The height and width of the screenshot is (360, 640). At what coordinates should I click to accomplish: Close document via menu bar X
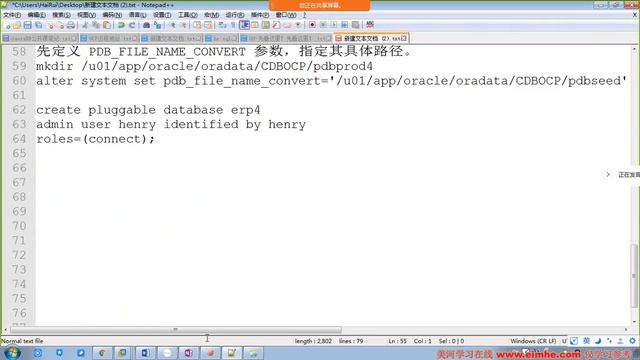635,15
